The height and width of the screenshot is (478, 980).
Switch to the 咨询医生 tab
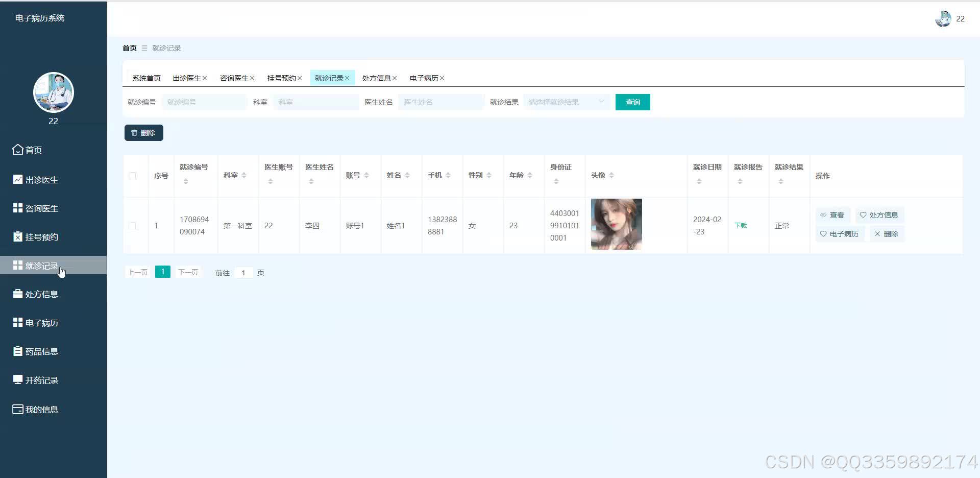pos(234,78)
